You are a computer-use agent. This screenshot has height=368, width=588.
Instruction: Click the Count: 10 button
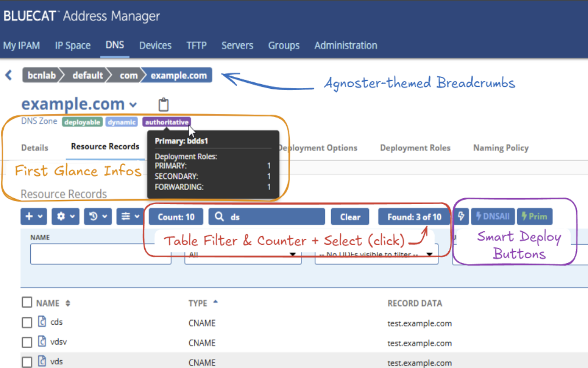[176, 217]
